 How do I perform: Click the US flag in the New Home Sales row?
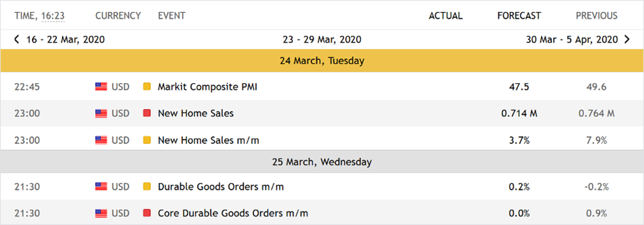point(101,114)
